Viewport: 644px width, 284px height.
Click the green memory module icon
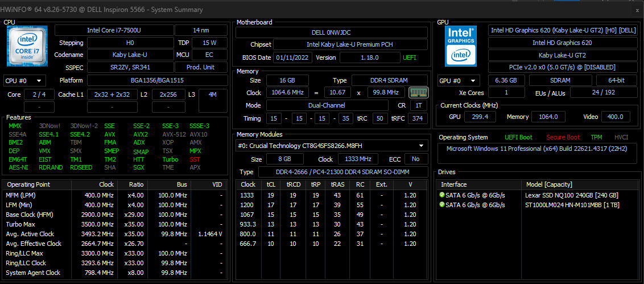tap(419, 92)
